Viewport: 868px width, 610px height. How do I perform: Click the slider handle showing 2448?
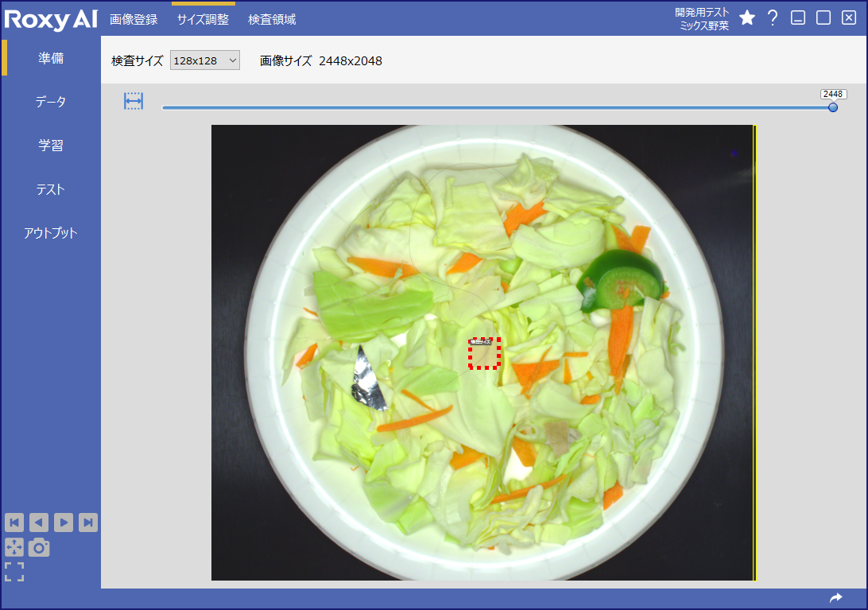tap(832, 107)
